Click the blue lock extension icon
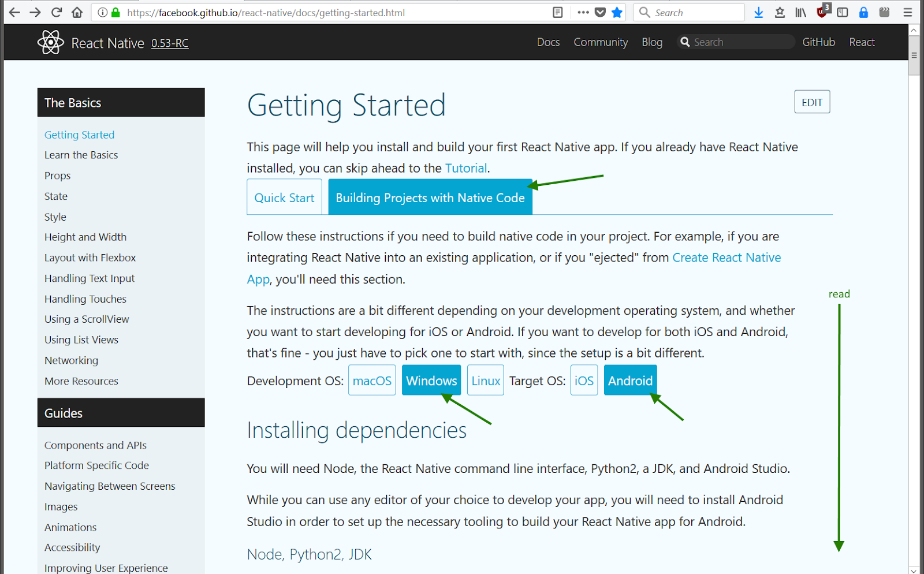 click(863, 12)
